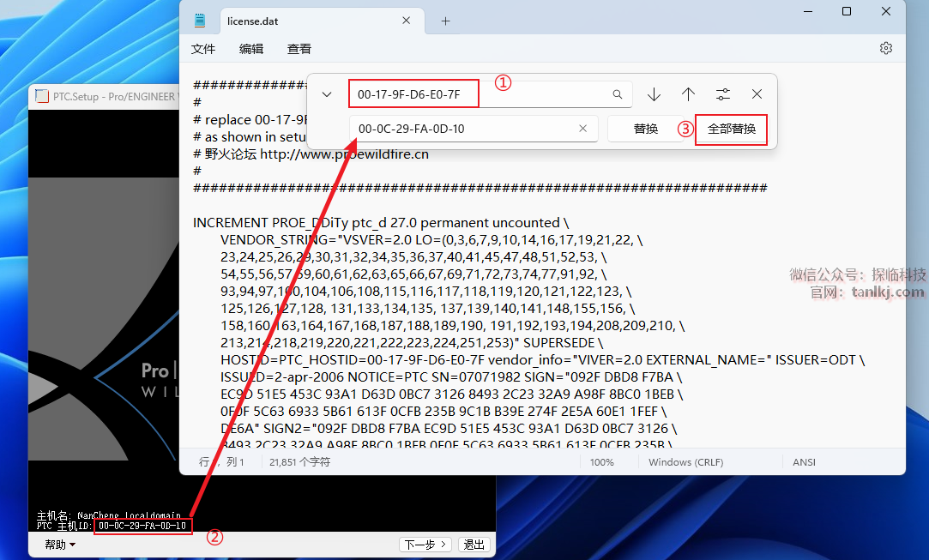Click the search magnifier icon in find box

pos(618,94)
